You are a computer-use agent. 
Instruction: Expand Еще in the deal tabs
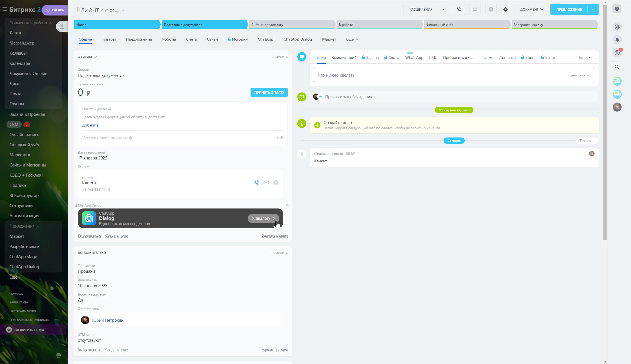click(x=352, y=39)
